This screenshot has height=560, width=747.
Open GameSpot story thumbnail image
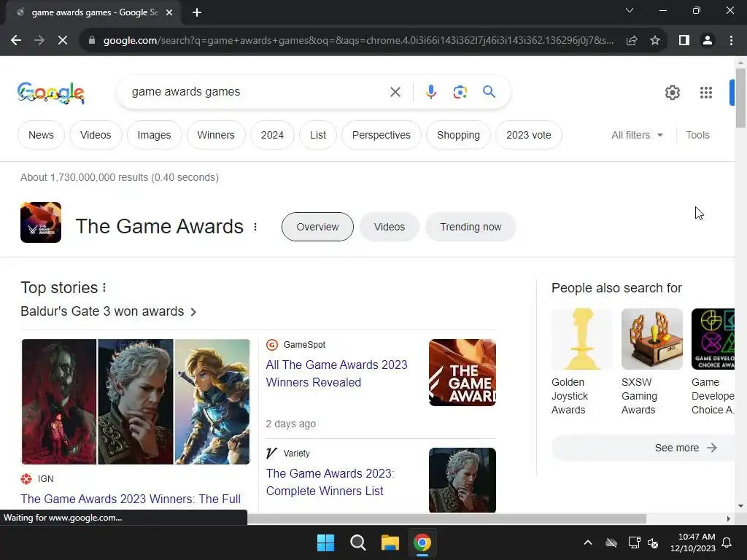[462, 373]
